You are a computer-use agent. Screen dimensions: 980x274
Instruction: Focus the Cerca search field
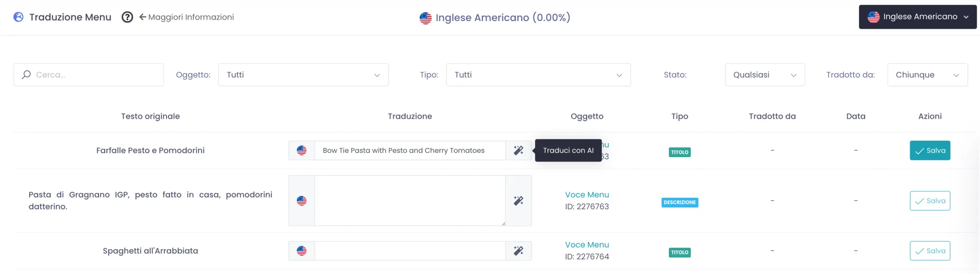(x=89, y=75)
